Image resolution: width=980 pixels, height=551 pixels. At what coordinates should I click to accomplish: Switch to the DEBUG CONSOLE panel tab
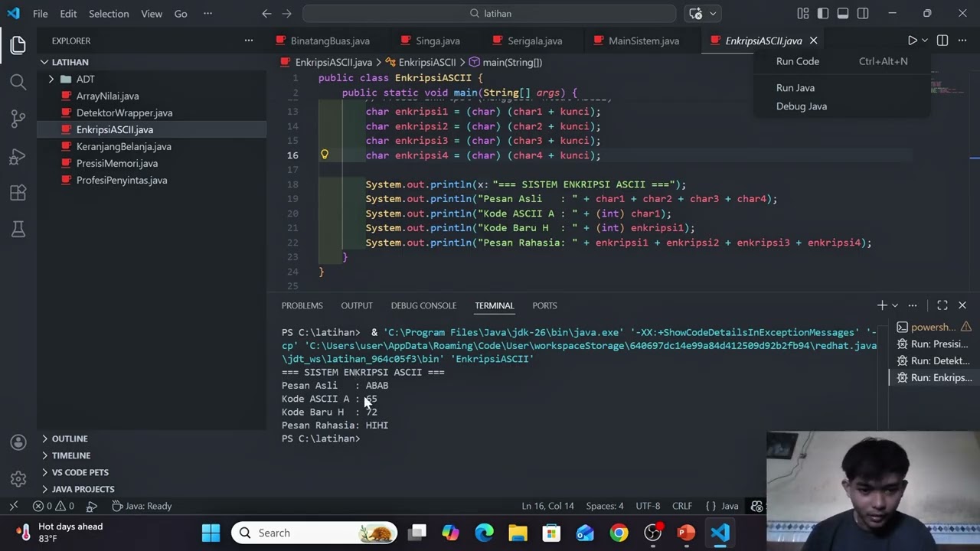click(x=423, y=305)
